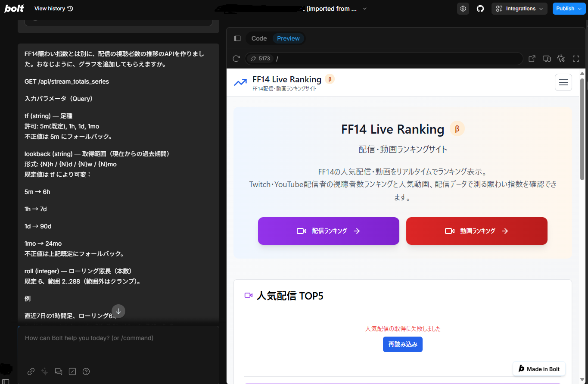Image resolution: width=588 pixels, height=384 pixels.
Task: Click the help question mark icon
Action: tap(86, 372)
